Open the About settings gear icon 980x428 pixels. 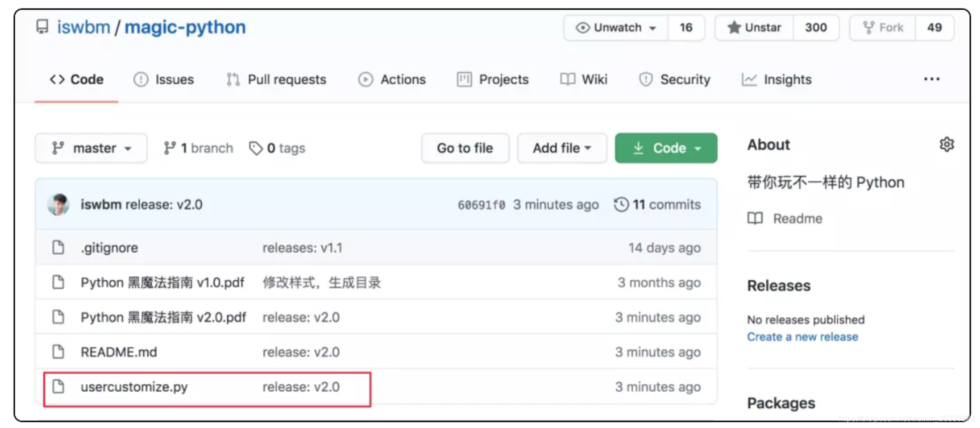[947, 145]
